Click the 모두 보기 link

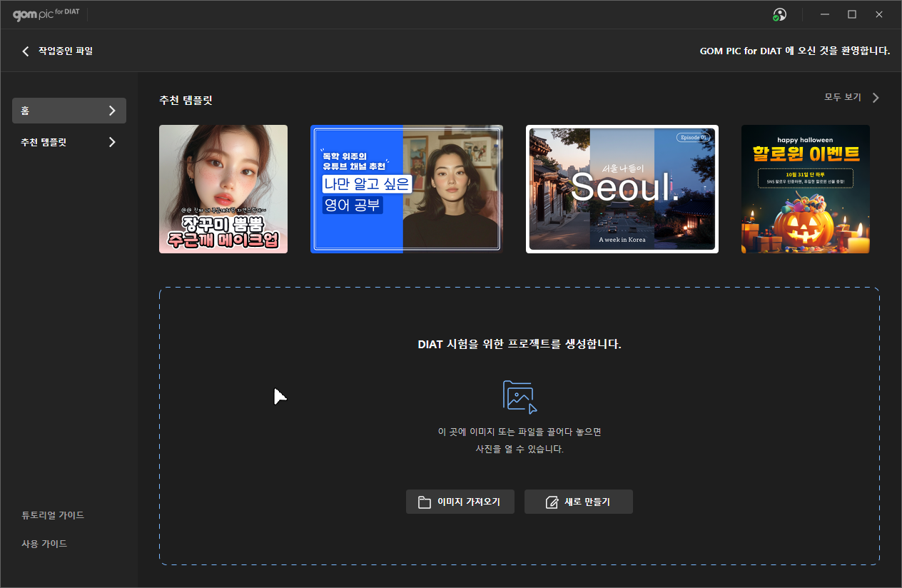842,97
